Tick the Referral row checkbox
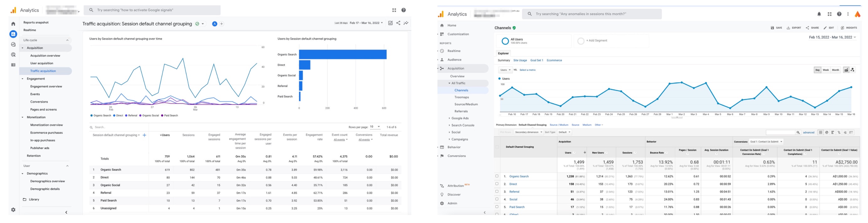868x223 pixels. coord(497,192)
